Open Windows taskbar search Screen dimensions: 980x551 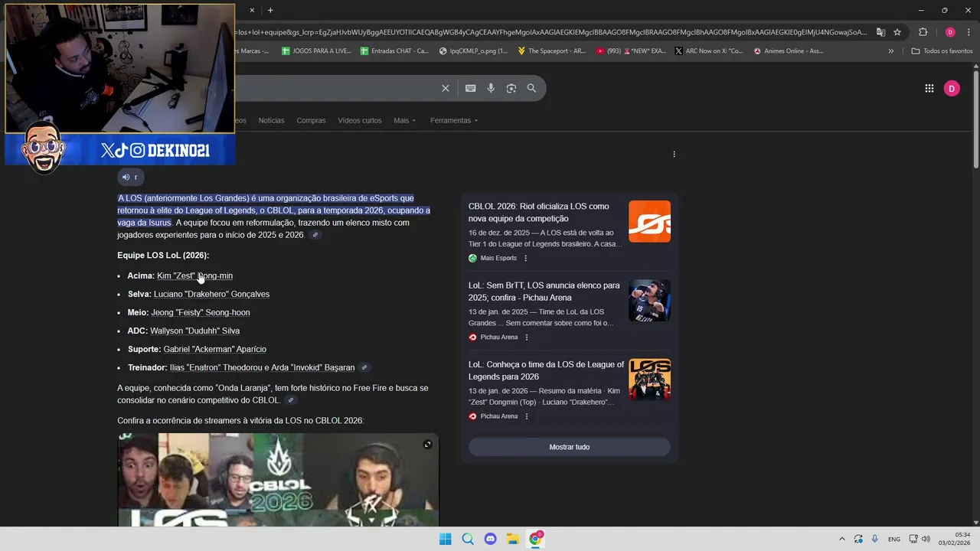click(468, 539)
